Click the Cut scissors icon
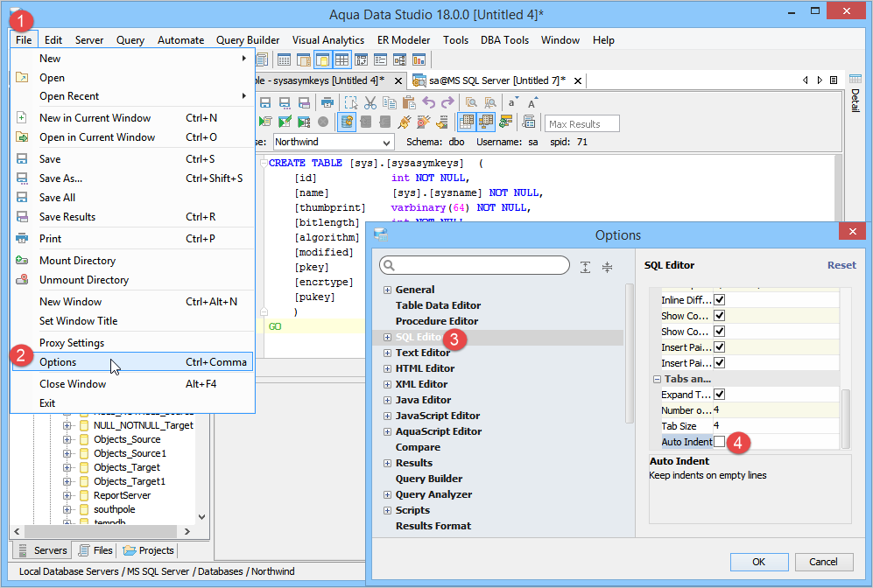 (x=370, y=103)
